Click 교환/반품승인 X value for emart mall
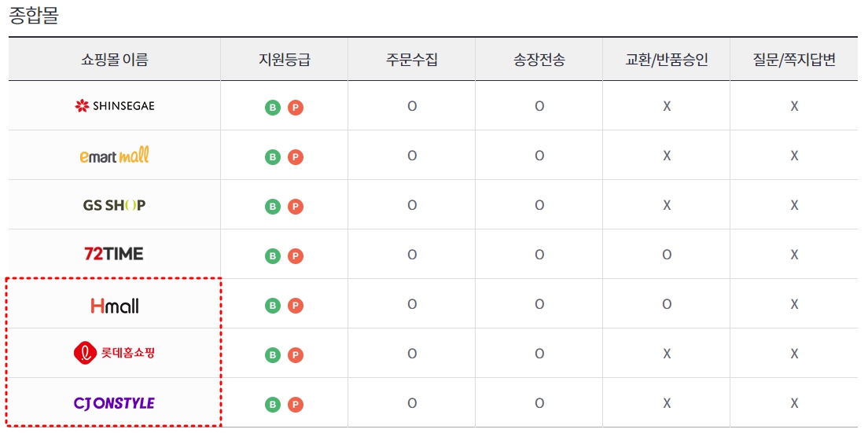 click(x=667, y=156)
